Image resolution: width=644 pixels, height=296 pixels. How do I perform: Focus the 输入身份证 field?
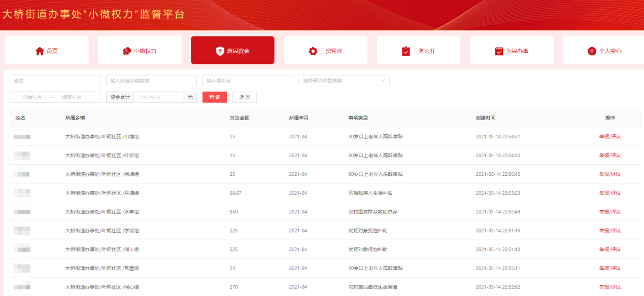coord(247,81)
